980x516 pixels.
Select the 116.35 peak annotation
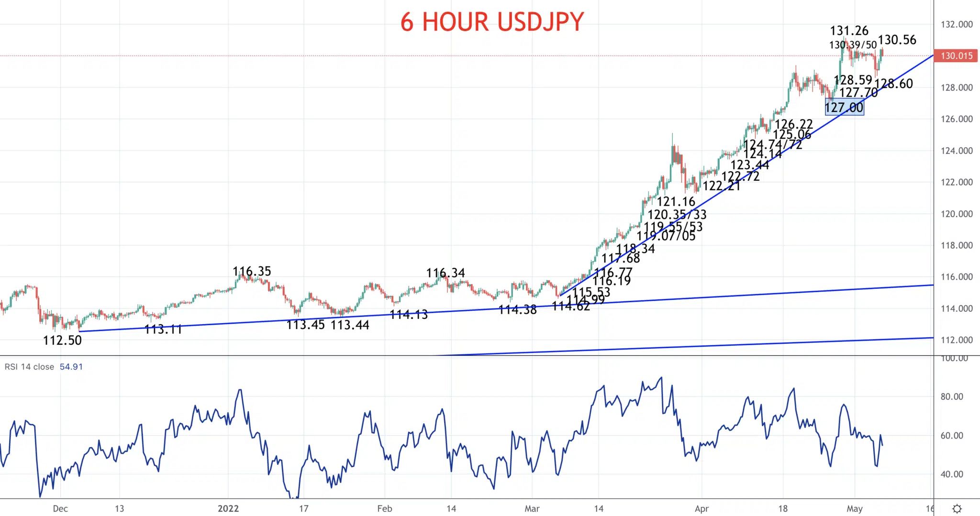[252, 272]
